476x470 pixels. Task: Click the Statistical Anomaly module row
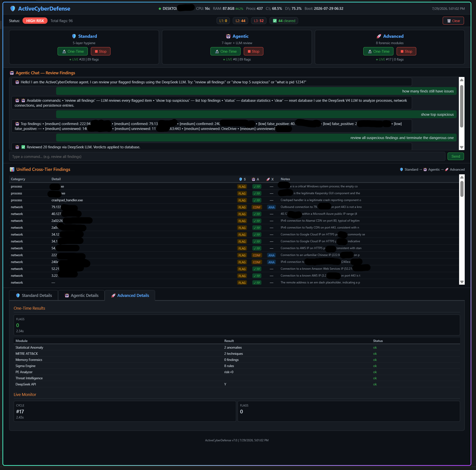(x=237, y=347)
